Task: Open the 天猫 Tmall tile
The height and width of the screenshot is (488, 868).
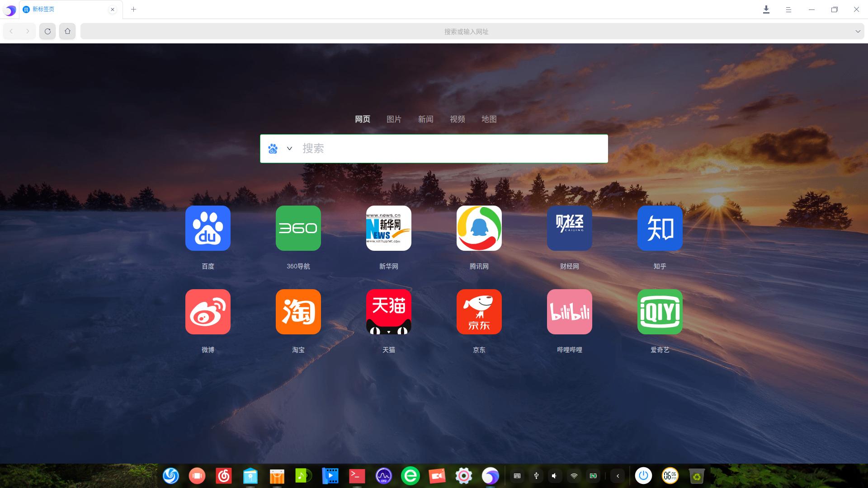Action: (389, 312)
